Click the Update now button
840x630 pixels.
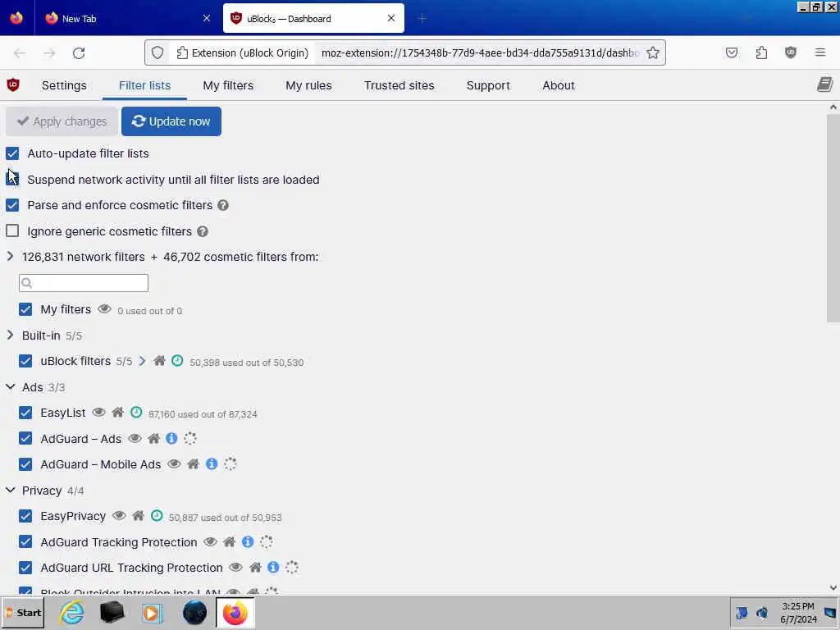coord(171,121)
